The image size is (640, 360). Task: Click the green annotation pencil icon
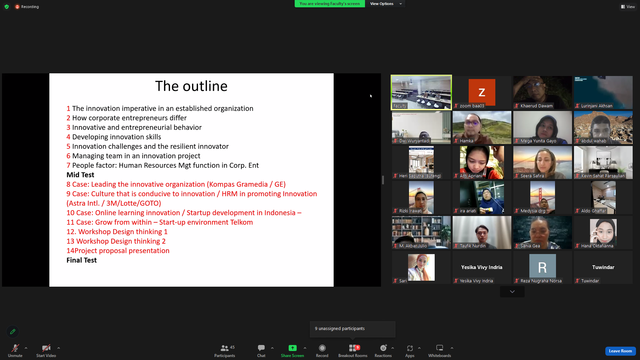coord(13,331)
